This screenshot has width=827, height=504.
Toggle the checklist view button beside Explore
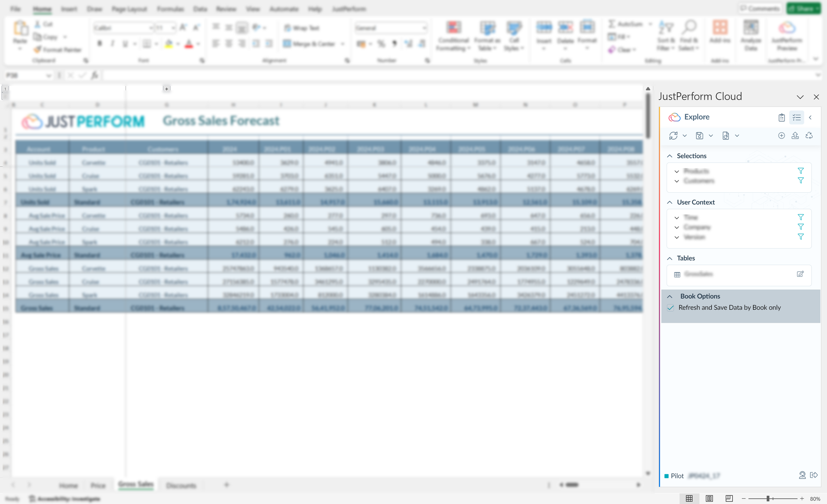pos(796,117)
